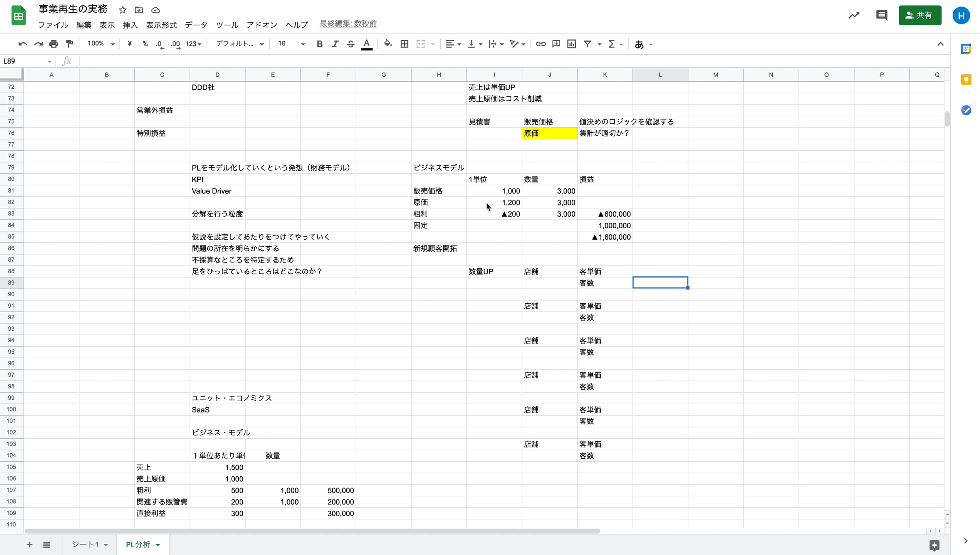This screenshot has height=555, width=980.
Task: Toggle strikethrough formatting
Action: 351,44
